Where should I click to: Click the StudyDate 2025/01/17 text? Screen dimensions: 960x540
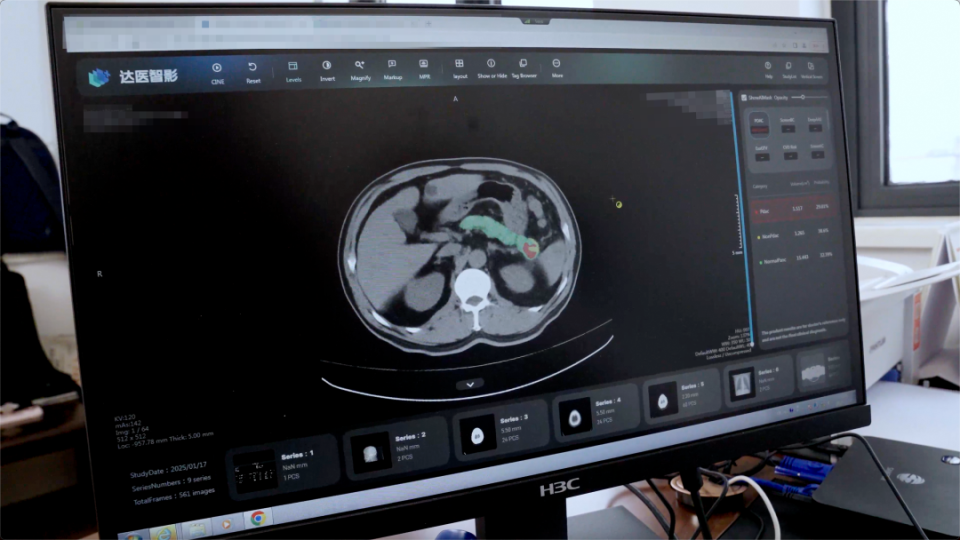pos(168,470)
